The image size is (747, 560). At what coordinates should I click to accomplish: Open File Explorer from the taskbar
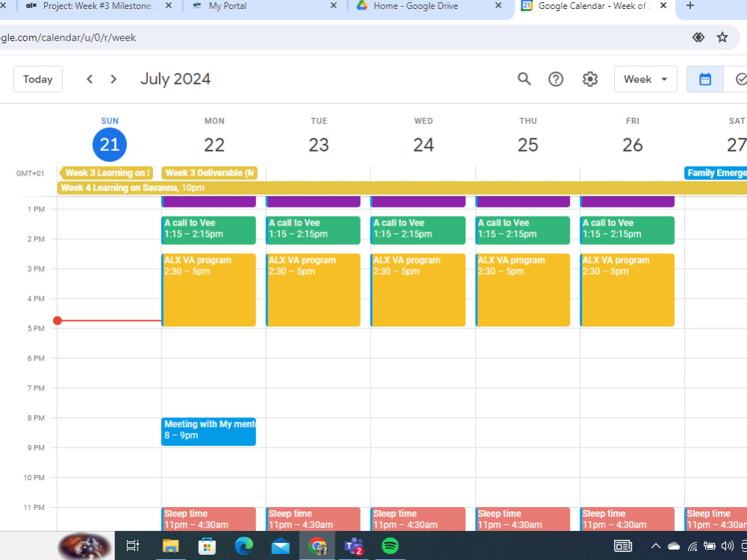click(x=170, y=546)
